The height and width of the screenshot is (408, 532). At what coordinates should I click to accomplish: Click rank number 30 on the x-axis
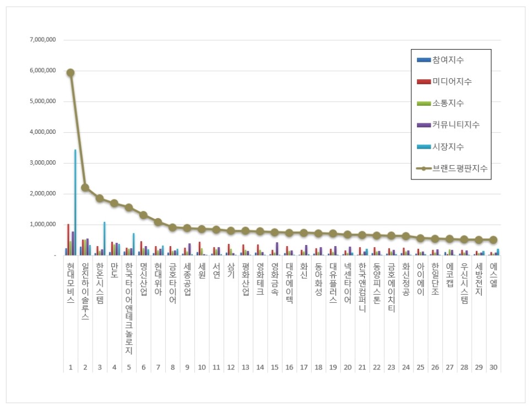(x=493, y=367)
